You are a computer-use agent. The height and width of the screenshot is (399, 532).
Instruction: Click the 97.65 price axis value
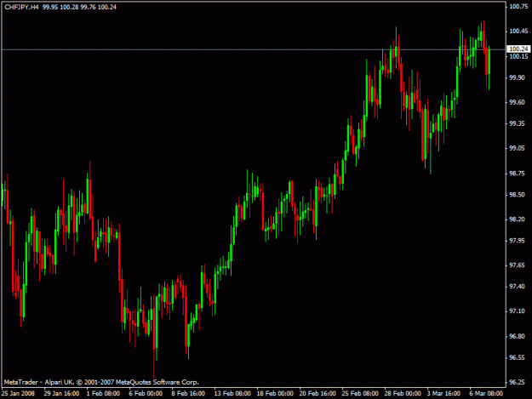click(518, 265)
